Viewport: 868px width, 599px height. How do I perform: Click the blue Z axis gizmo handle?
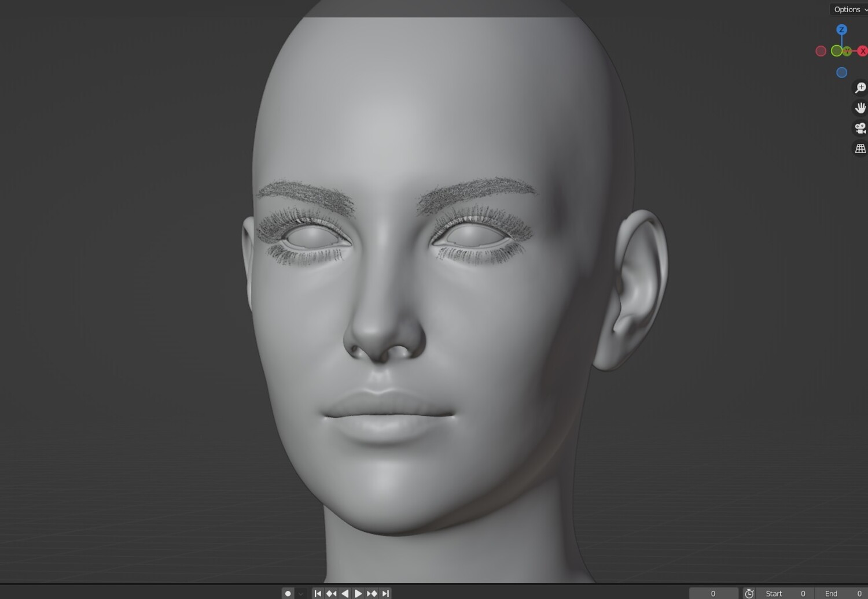tap(841, 29)
